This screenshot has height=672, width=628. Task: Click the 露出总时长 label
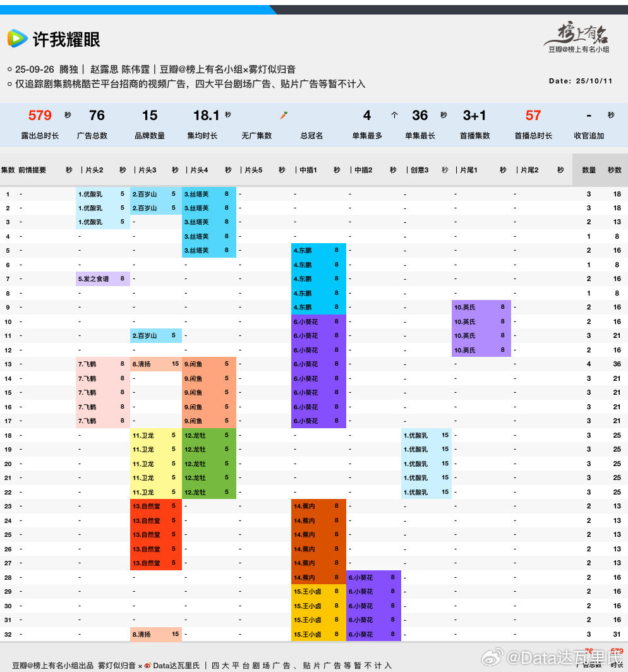click(40, 136)
